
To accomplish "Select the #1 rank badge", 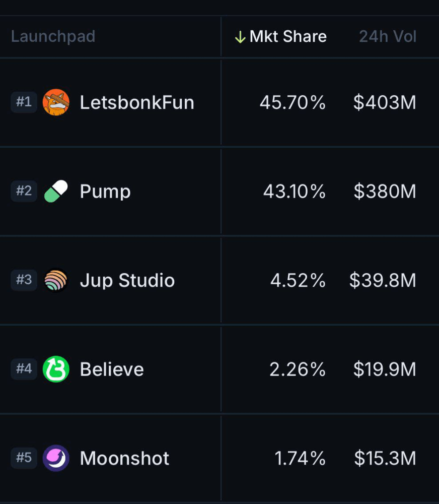I will click(x=24, y=102).
